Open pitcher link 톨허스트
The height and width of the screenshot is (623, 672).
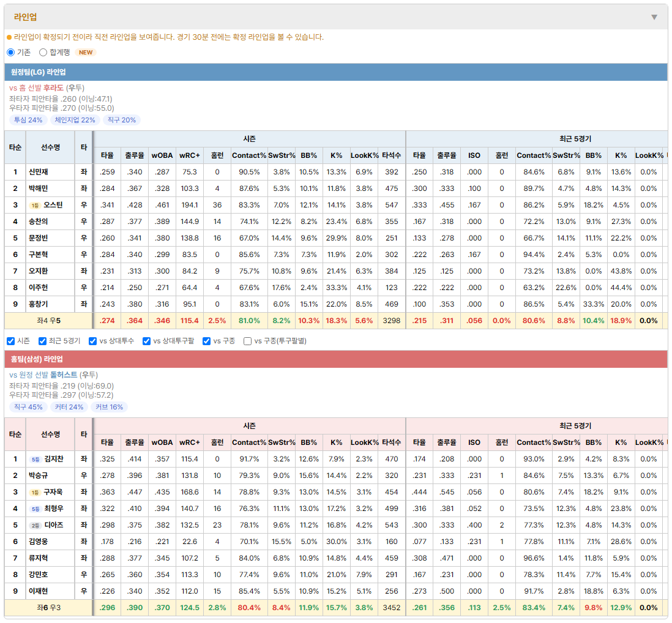(64, 375)
